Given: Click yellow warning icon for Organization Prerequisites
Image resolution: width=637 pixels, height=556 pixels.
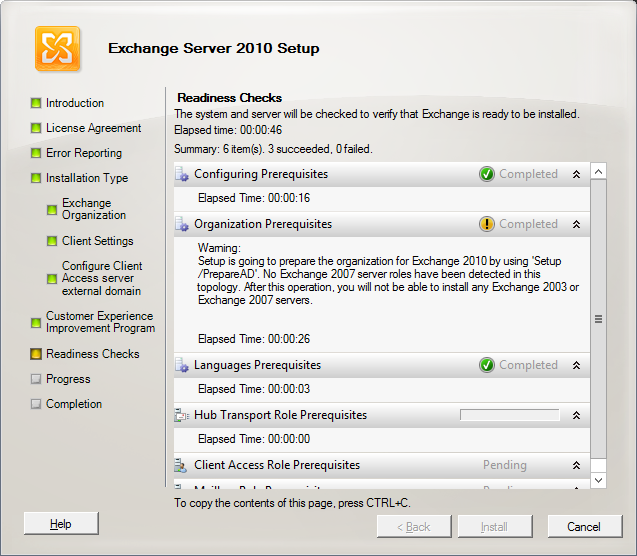Looking at the screenshot, I should coord(486,224).
